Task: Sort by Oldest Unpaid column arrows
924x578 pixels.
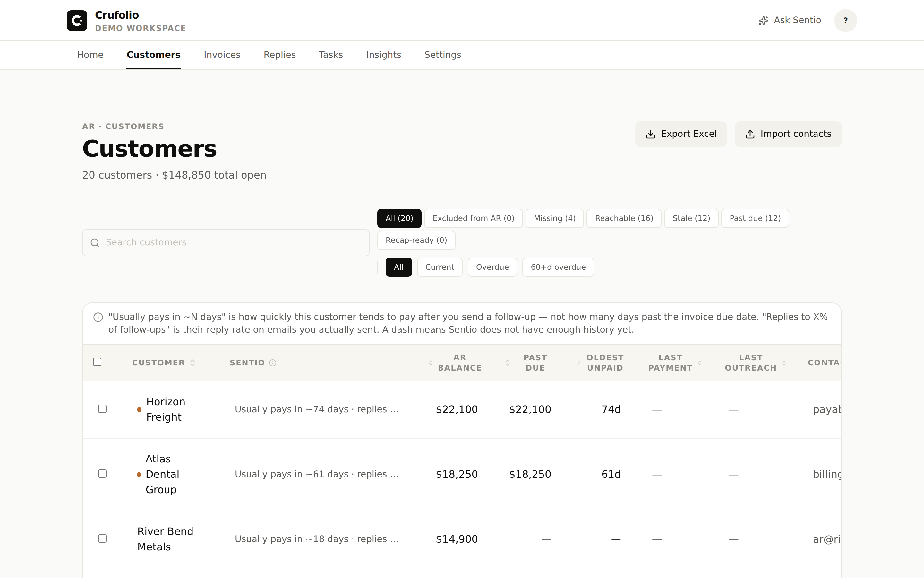Action: (x=579, y=363)
